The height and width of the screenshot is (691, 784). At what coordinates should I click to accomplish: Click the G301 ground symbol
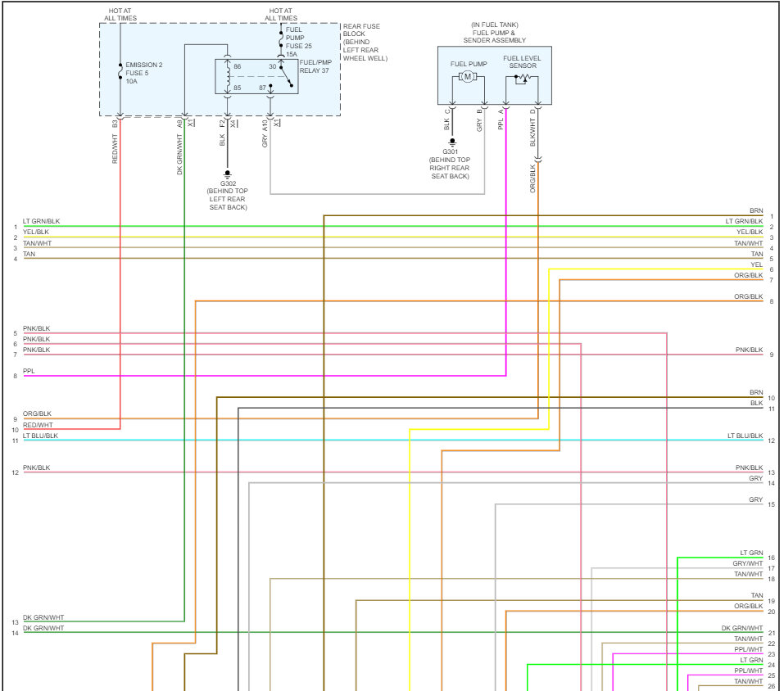(452, 142)
